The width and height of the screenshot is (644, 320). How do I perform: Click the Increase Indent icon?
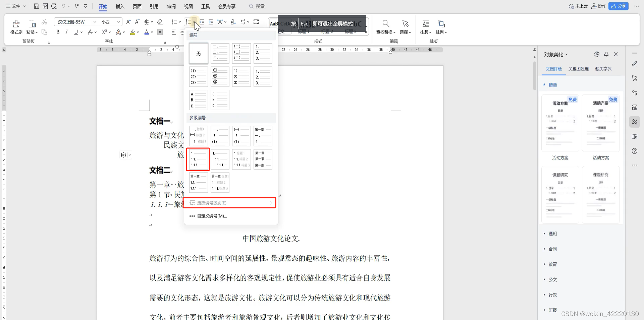pos(211,22)
